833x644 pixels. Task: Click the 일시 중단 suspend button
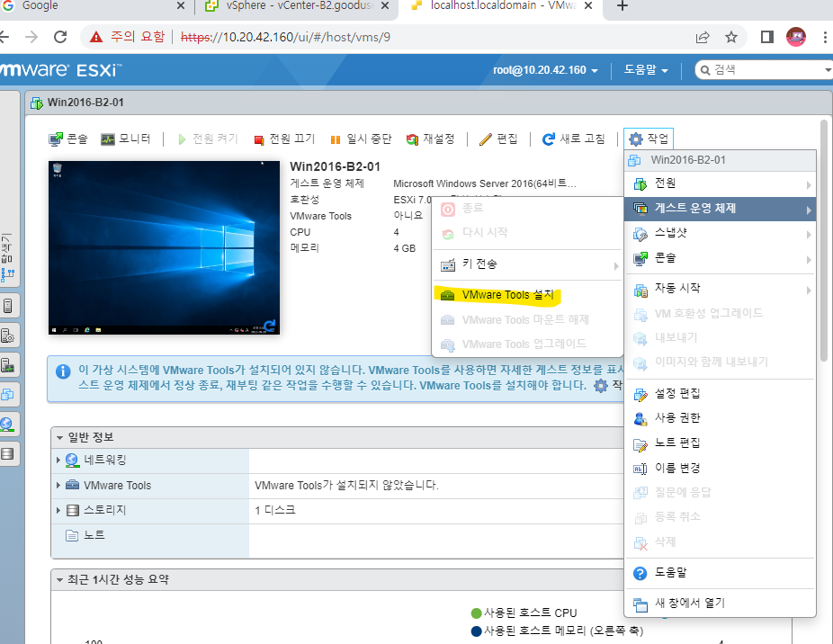361,139
